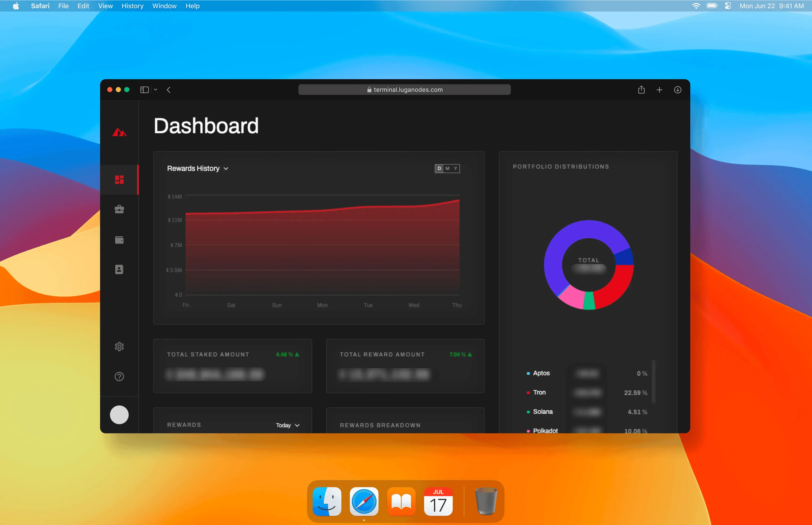Click the portfolio list scrollbar
Screen dimensions: 812x525
653,382
